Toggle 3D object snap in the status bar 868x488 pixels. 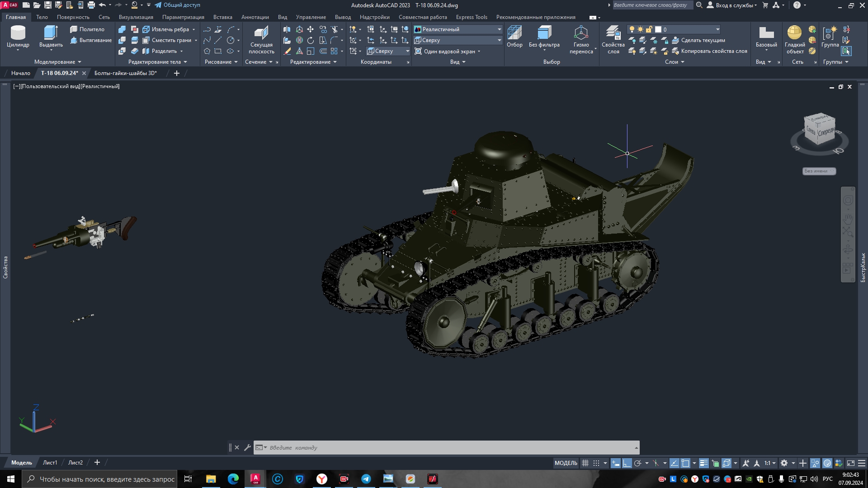[726, 463]
